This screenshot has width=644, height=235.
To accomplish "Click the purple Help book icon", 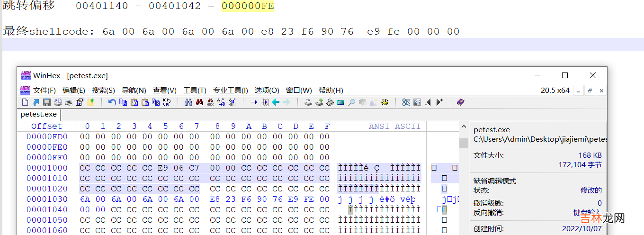I will click(x=460, y=102).
